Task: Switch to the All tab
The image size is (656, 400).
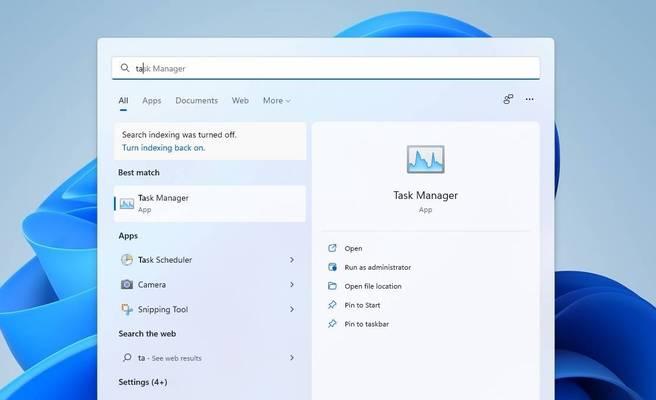Action: click(x=123, y=100)
